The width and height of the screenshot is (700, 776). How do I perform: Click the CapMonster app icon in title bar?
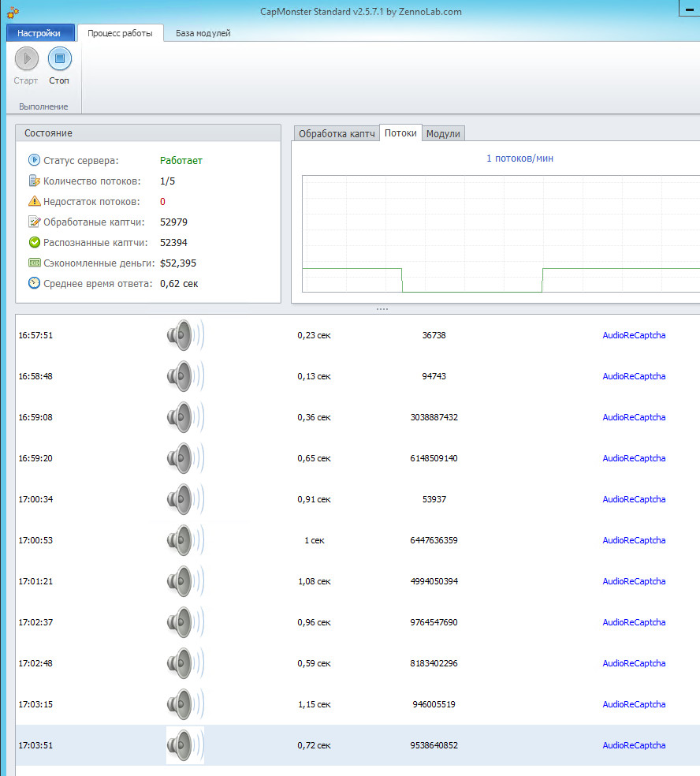coord(13,13)
